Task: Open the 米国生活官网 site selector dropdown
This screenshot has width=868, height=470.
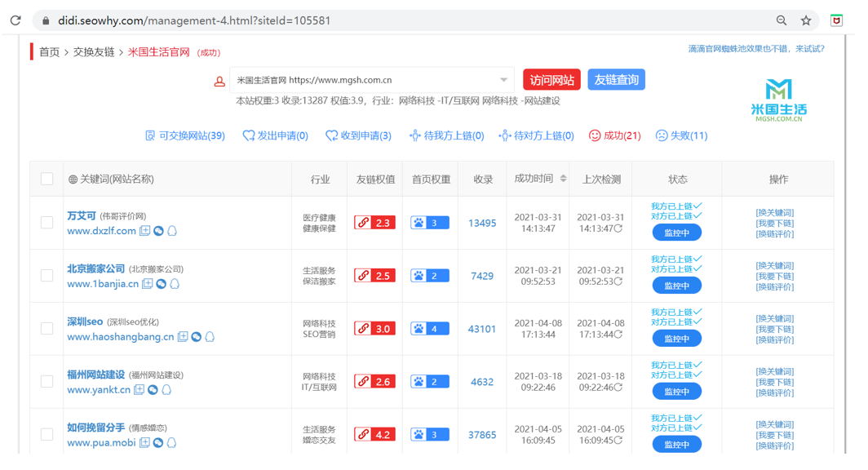Action: (x=372, y=80)
